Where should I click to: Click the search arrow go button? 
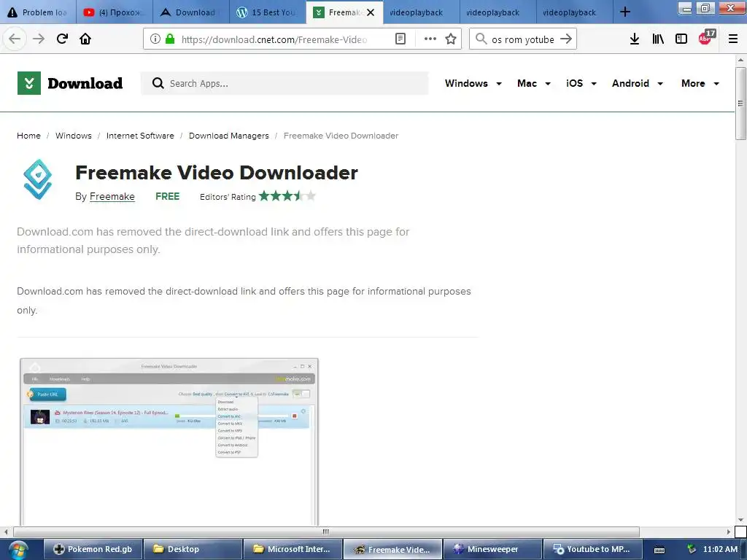tap(566, 39)
